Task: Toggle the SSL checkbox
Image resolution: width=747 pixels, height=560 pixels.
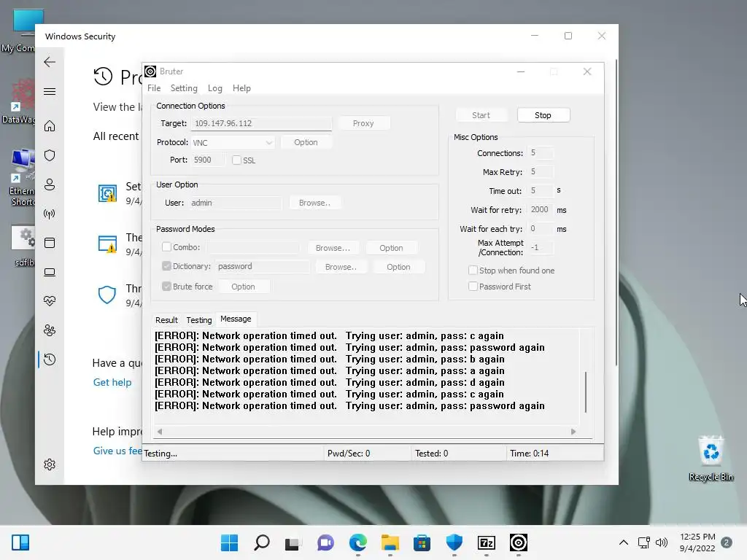Action: pyautogui.click(x=237, y=160)
